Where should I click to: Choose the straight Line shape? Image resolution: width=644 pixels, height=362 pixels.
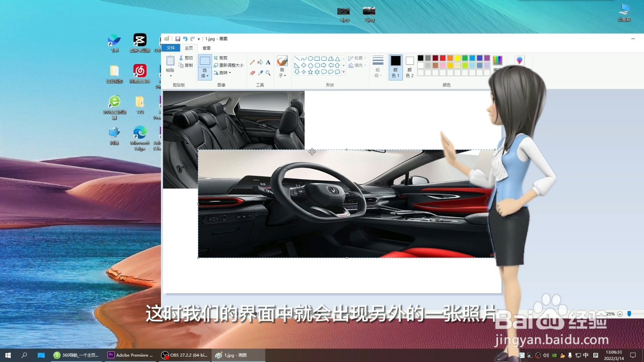pyautogui.click(x=297, y=59)
